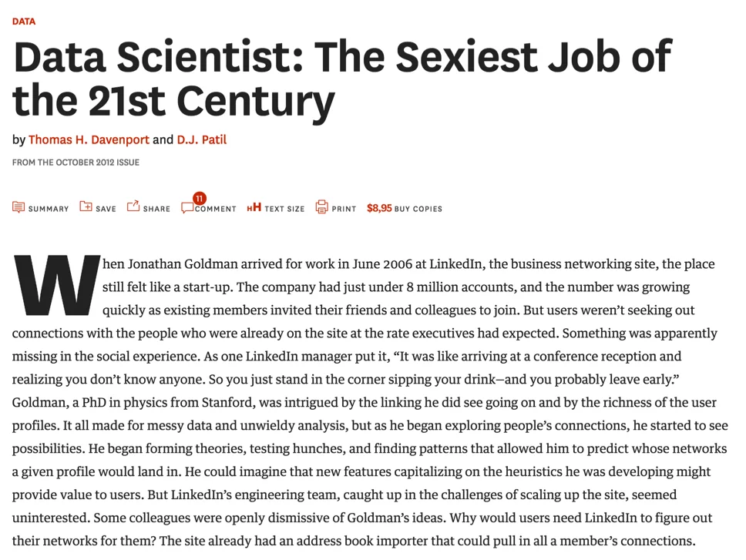The image size is (746, 560).
Task: Click the Print printer icon
Action: coord(322,206)
